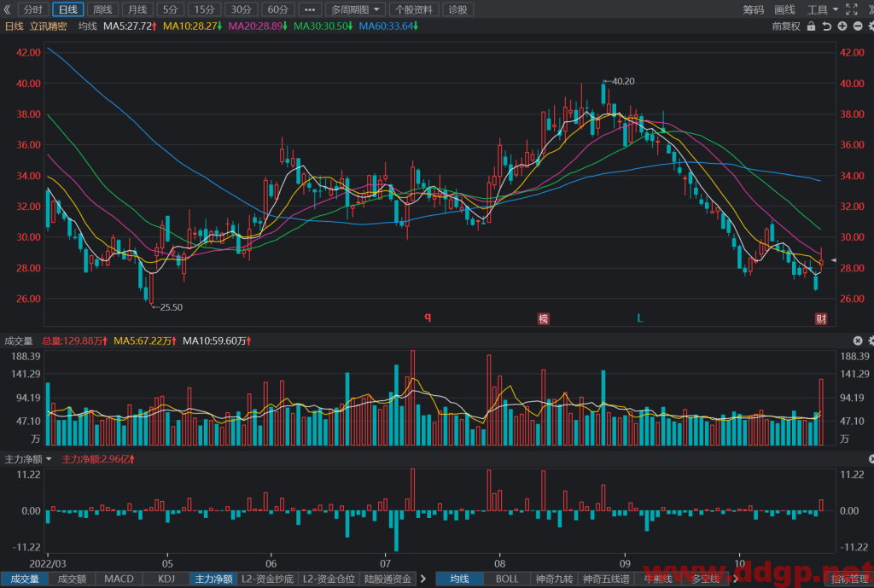Click the 立讯精密 stock name label
This screenshot has width=874, height=588.
[x=48, y=26]
